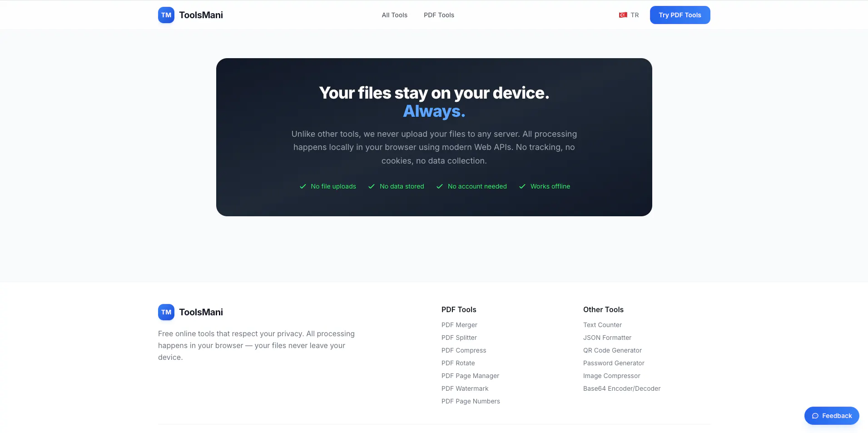Click the ToolsMani header brand name
868x433 pixels.
tap(201, 15)
